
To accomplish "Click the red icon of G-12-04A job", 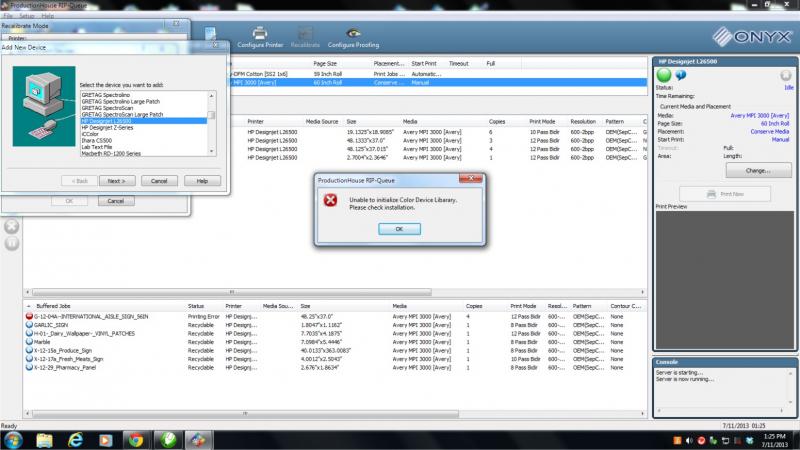I will tap(30, 316).
